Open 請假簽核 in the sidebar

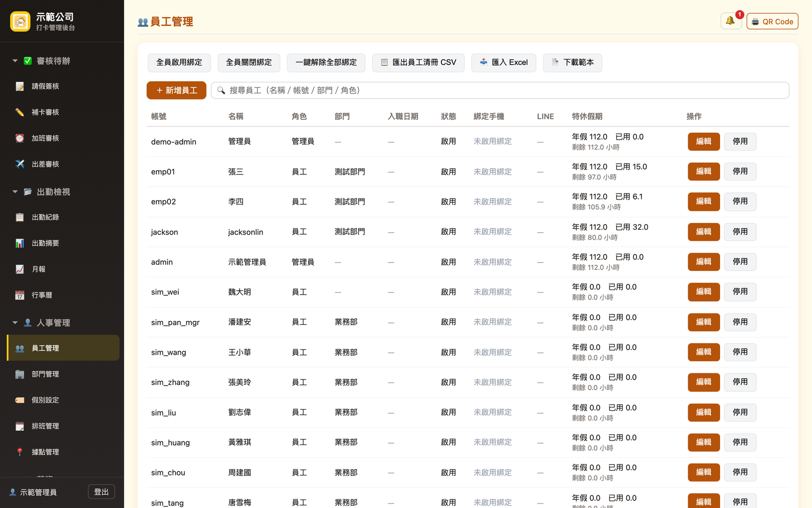click(63, 86)
